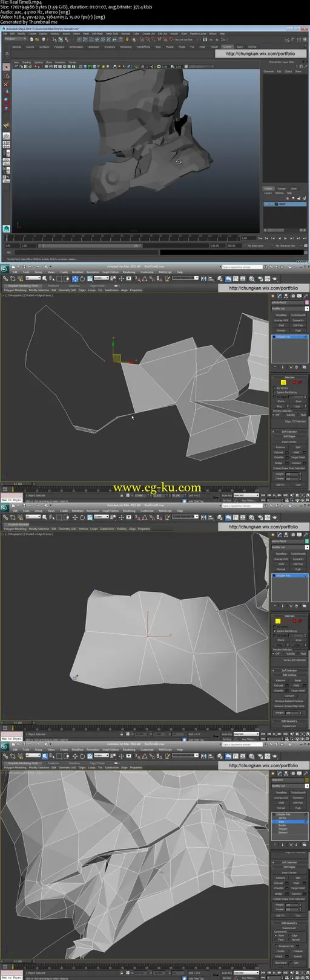Image resolution: width=310 pixels, height=980 pixels.
Task: Select Vertex level in expanded Editable Poly stack
Action: click(x=282, y=818)
